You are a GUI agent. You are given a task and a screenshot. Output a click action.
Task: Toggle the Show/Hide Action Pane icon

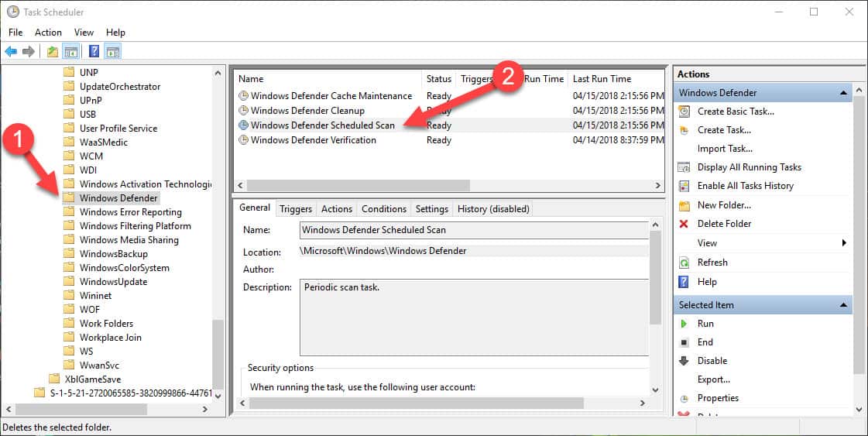click(x=112, y=52)
